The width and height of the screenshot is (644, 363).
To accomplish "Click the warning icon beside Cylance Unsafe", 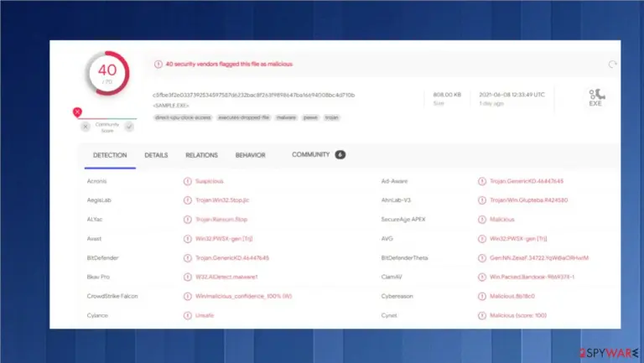I will point(188,315).
